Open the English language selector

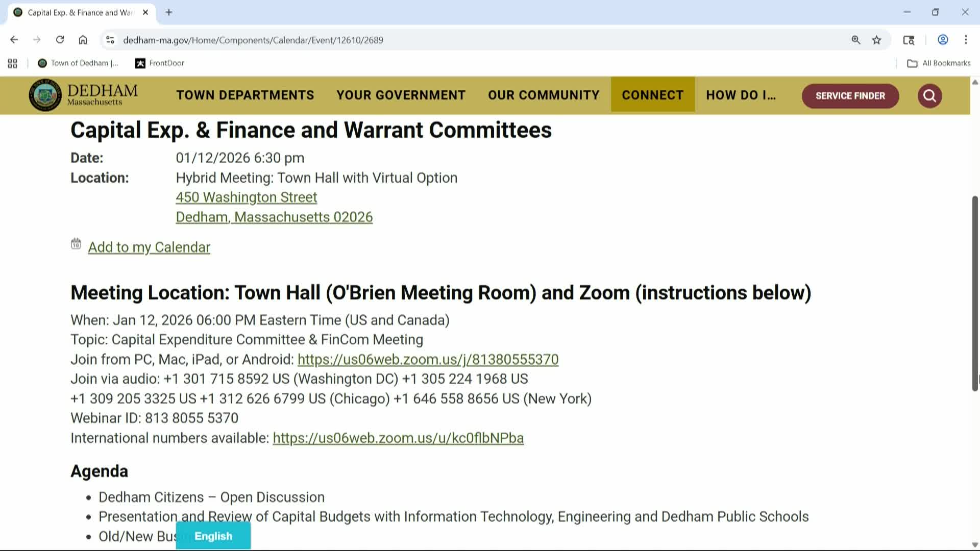click(213, 536)
